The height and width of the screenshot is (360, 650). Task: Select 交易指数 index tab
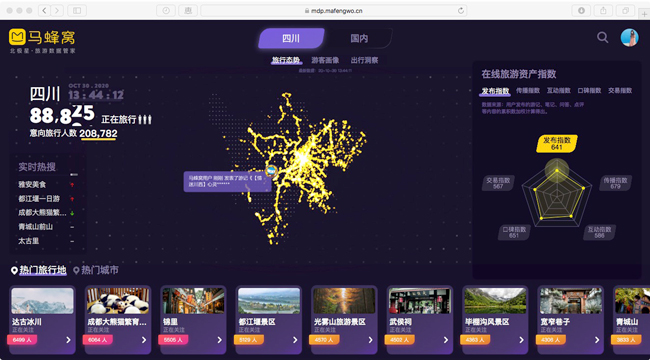620,90
